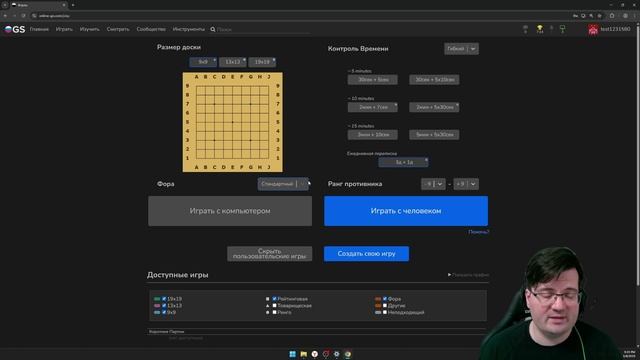
Task: Open the Главная menu
Action: pyautogui.click(x=39, y=29)
